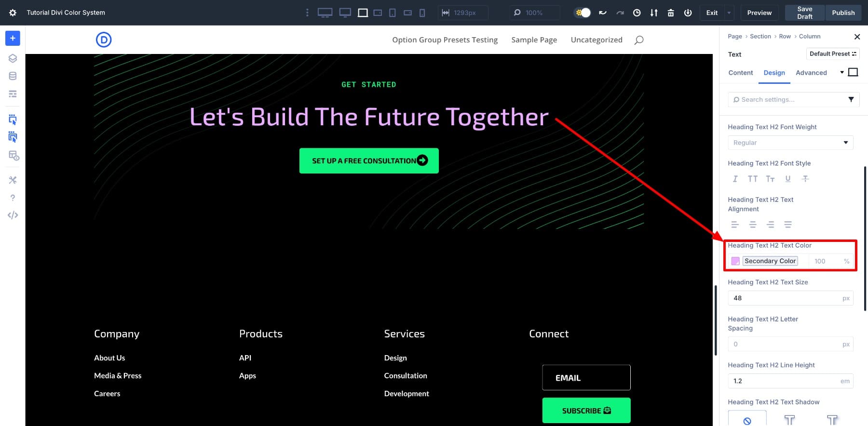868x426 pixels.
Task: Click the Save Draft button
Action: click(804, 13)
